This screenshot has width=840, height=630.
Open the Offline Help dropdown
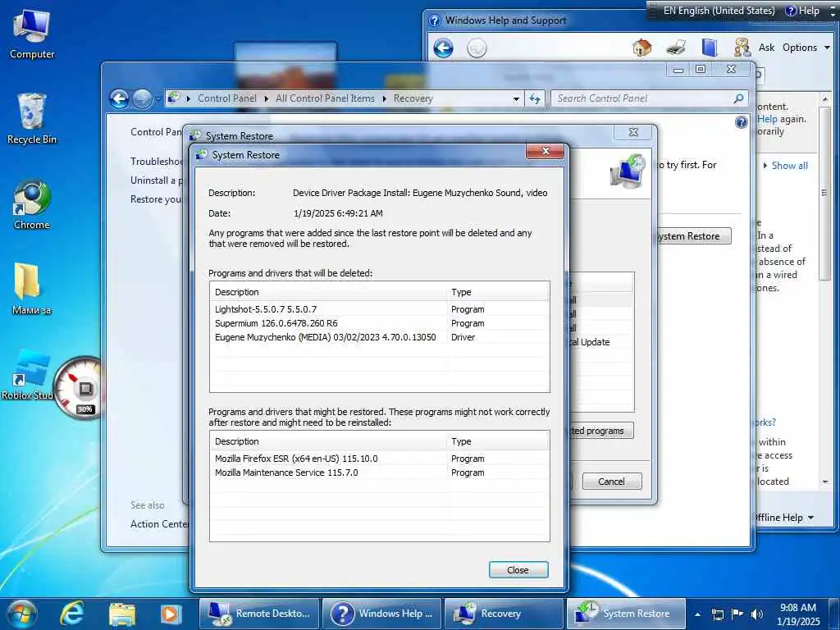pyautogui.click(x=784, y=518)
